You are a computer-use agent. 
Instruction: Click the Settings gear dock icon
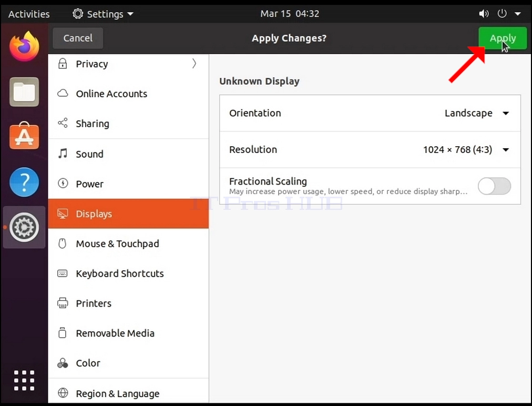click(x=24, y=227)
